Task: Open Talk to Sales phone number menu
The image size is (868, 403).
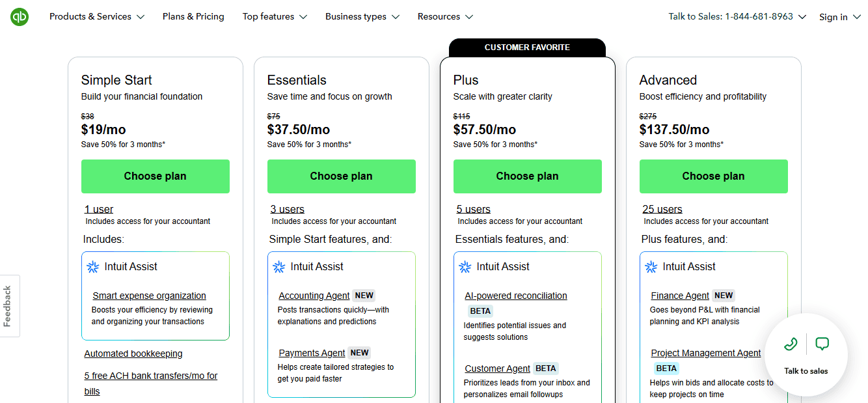Action: (737, 17)
